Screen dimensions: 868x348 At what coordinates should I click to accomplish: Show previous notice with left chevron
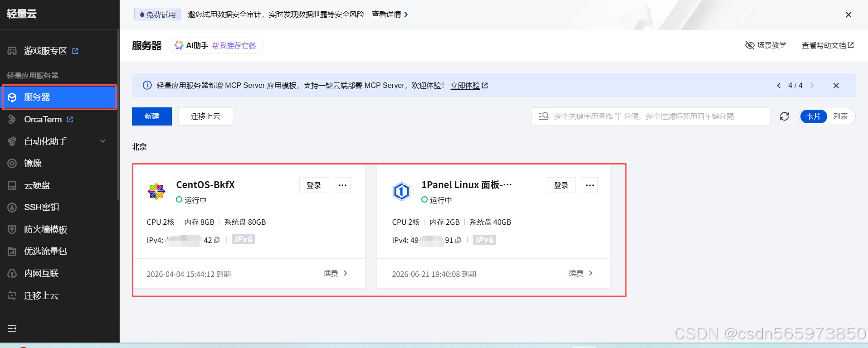pos(779,85)
